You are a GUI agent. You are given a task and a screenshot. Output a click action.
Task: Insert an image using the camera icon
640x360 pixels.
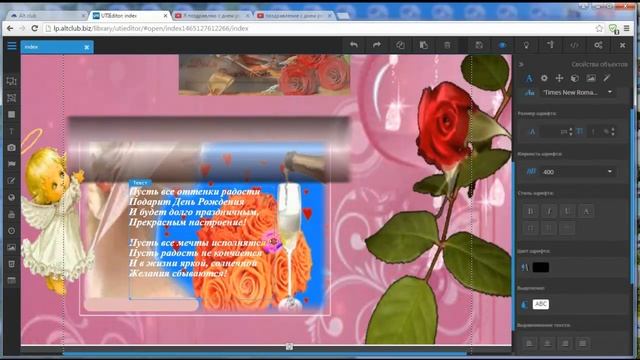(x=11, y=147)
